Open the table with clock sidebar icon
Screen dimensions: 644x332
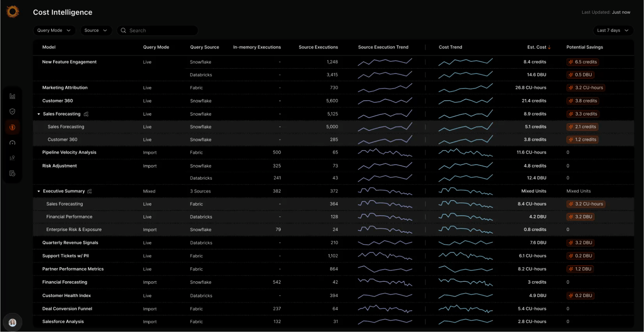(12, 173)
